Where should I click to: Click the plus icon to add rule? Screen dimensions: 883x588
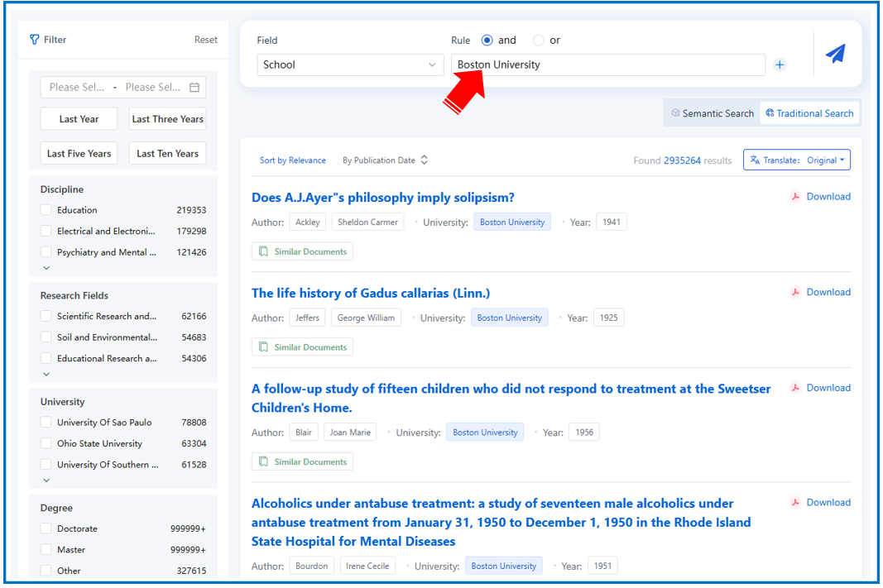coord(780,65)
